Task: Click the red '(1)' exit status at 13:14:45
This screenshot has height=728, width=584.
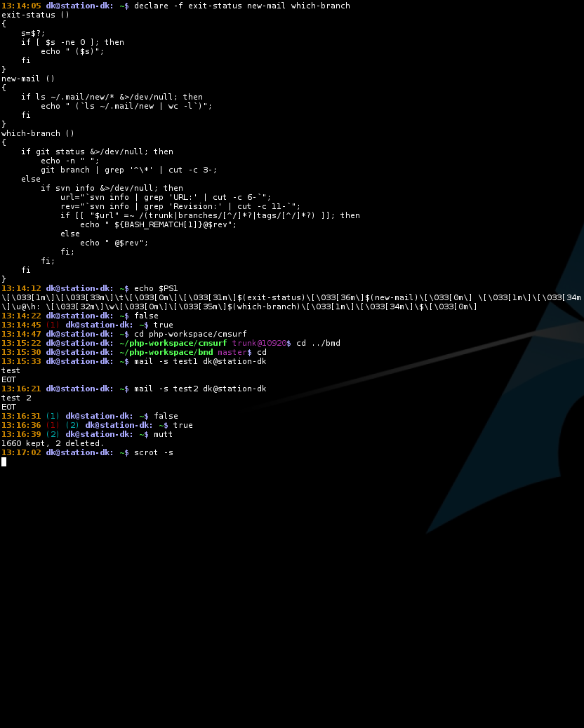Action: click(53, 325)
